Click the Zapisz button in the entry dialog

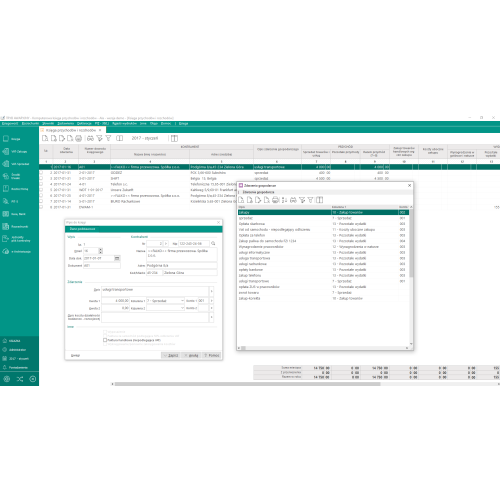(x=171, y=356)
